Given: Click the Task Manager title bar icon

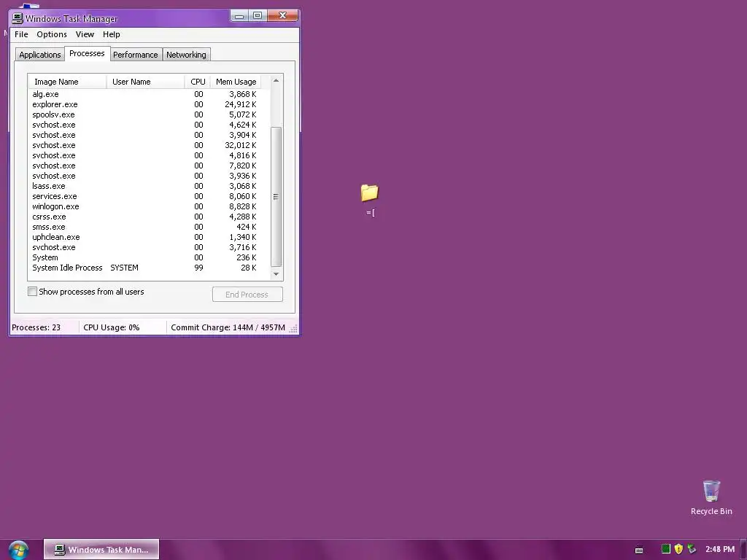Looking at the screenshot, I should [x=18, y=18].
